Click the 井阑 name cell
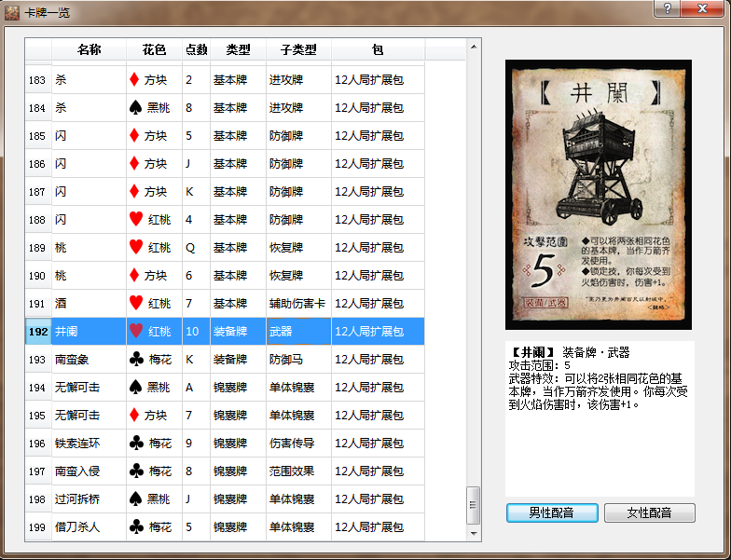This screenshot has width=731, height=560. click(90, 332)
